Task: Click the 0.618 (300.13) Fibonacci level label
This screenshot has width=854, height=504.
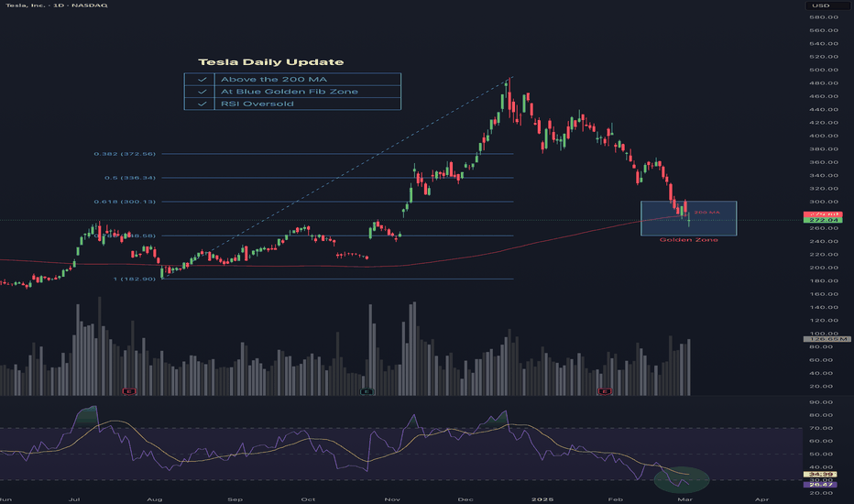Action: 125,202
